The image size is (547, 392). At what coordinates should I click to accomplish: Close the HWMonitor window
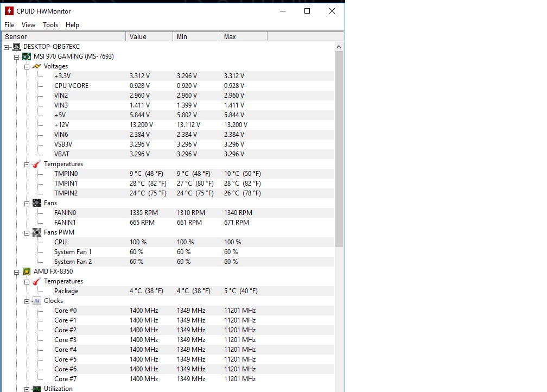coord(332,11)
